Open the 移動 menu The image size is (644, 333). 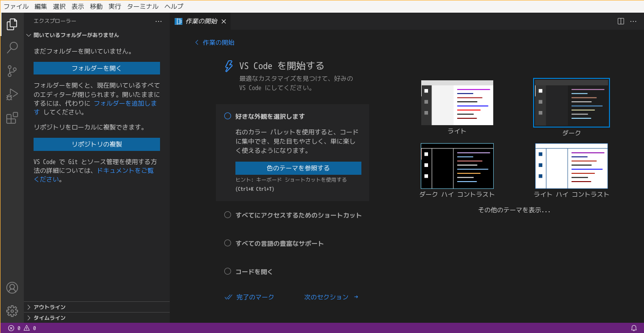coord(96,6)
